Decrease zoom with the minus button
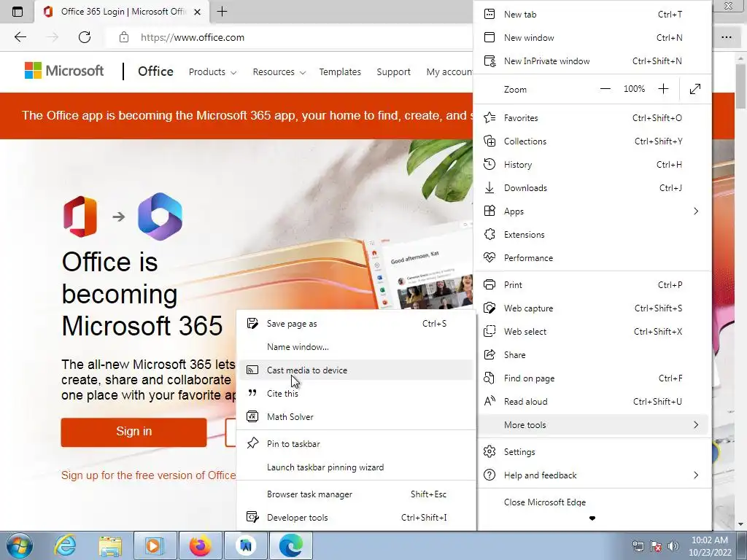Viewport: 747px width, 560px height. click(x=605, y=89)
